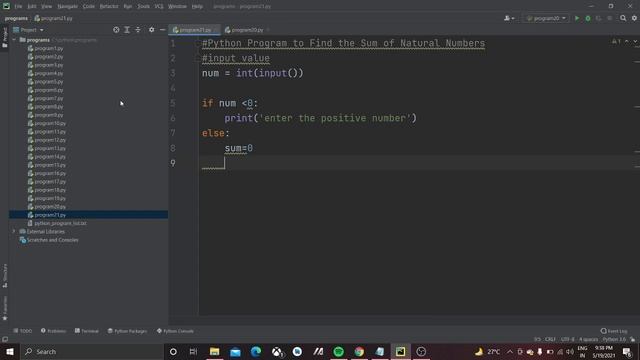Toggle Project tool window side tab
The height and width of the screenshot is (360, 640).
(5, 37)
